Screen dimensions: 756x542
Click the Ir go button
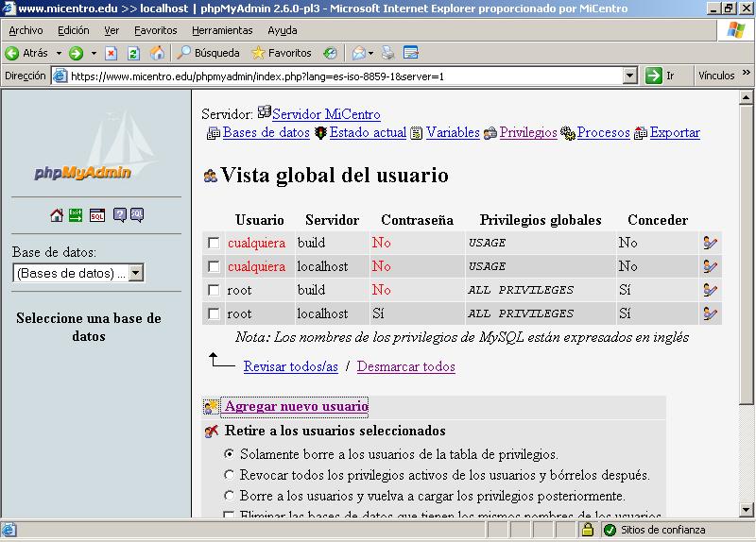[661, 76]
